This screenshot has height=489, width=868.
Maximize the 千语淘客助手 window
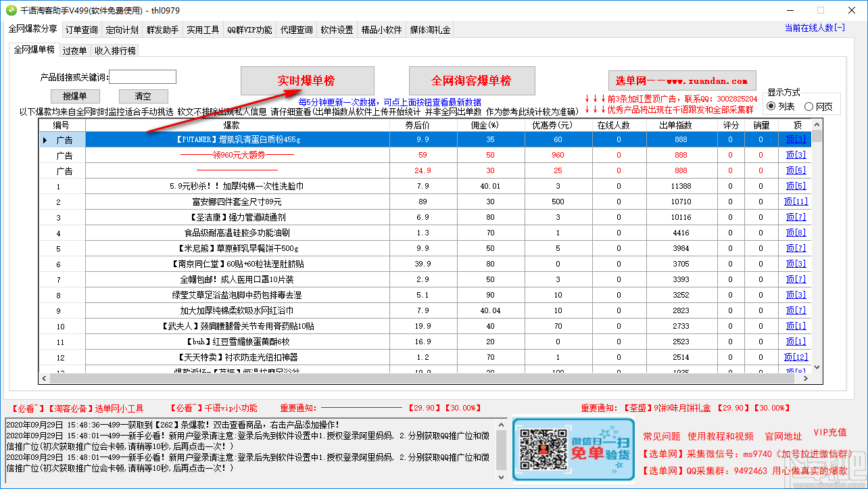pyautogui.click(x=820, y=10)
